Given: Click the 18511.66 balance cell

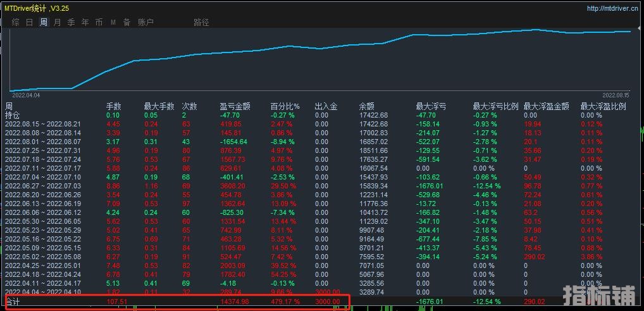Looking at the screenshot, I should 373,150.
